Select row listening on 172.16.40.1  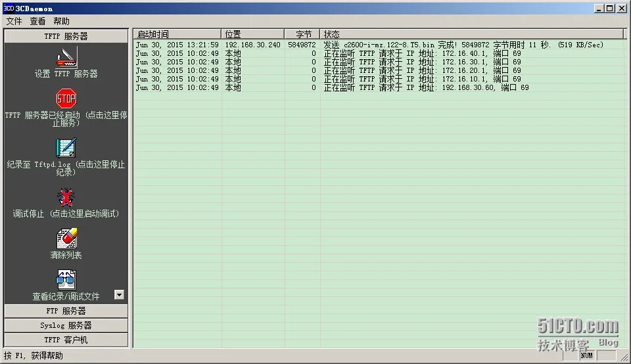pyautogui.click(x=380, y=53)
